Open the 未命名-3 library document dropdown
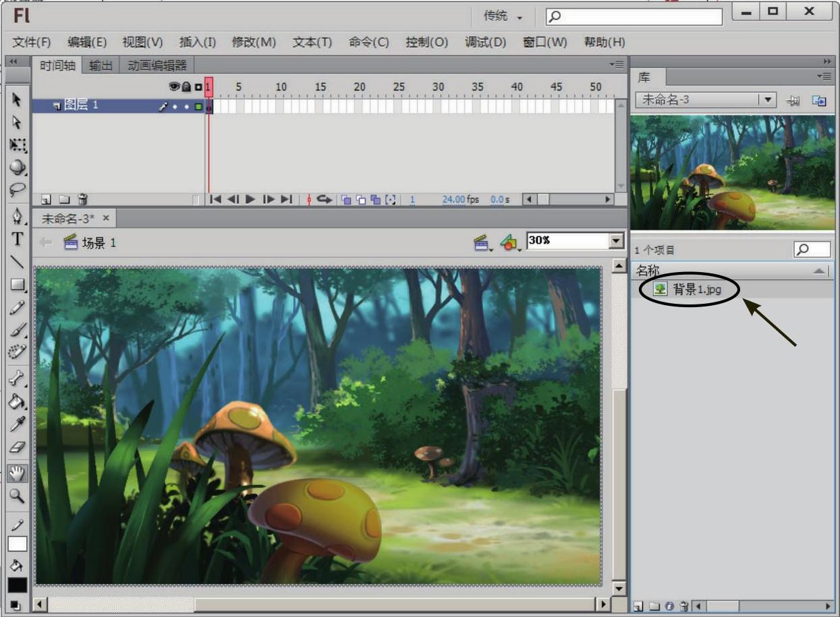840x617 pixels. point(766,100)
